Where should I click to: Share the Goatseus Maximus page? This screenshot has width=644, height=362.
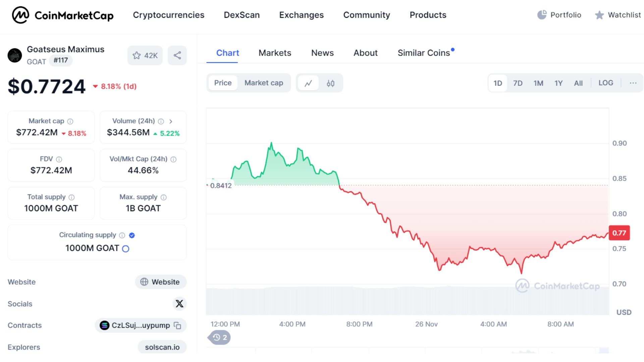pos(177,55)
